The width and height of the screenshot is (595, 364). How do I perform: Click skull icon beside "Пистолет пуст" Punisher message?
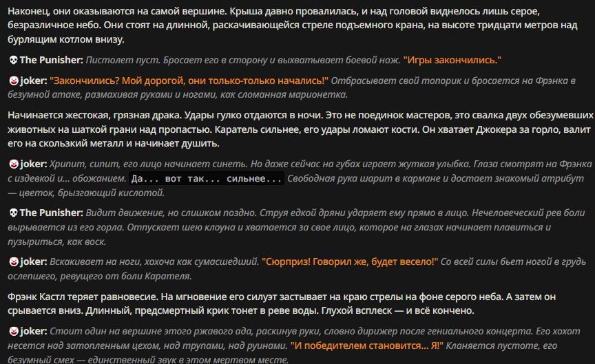click(x=13, y=60)
